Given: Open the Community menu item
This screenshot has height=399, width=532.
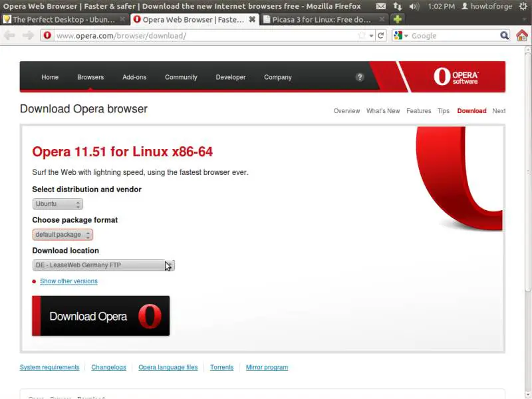Looking at the screenshot, I should coord(181,77).
